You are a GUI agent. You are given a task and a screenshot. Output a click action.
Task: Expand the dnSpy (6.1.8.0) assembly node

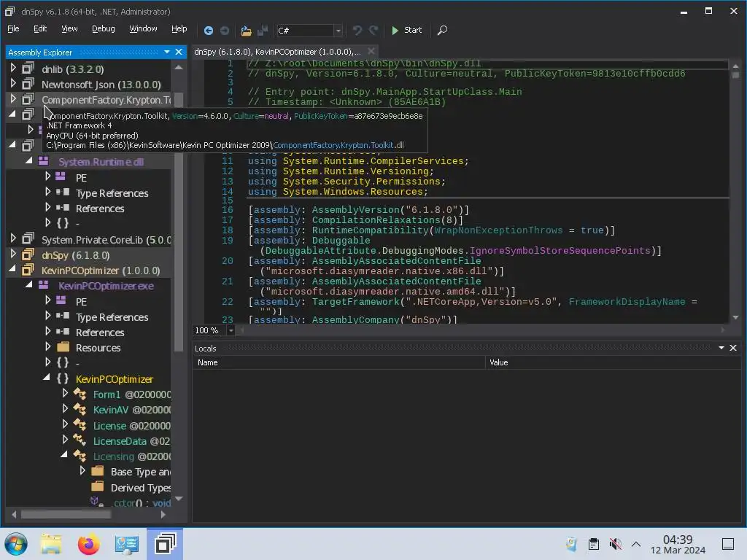(13, 254)
